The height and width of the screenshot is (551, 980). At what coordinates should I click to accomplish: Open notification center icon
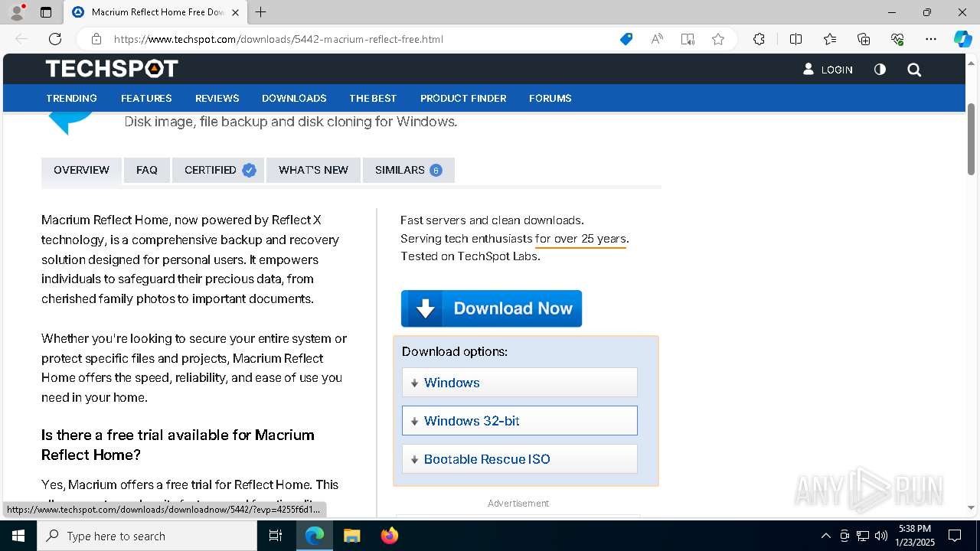tap(955, 536)
